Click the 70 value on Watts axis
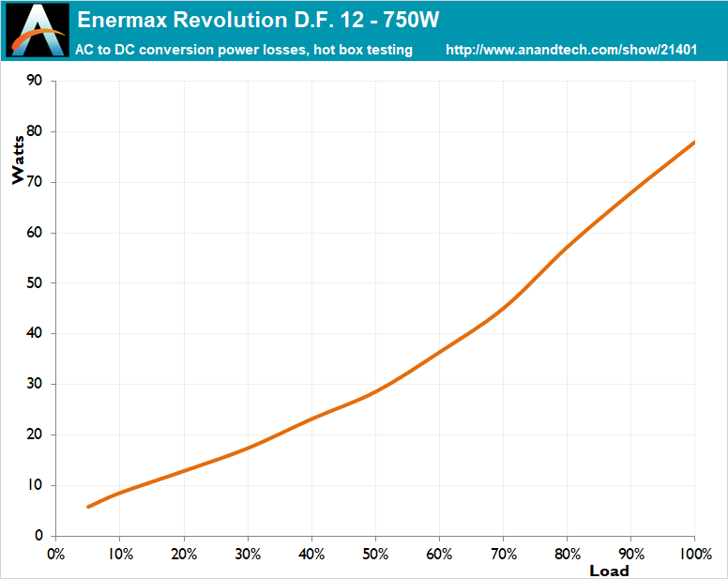728x579 pixels. click(35, 181)
